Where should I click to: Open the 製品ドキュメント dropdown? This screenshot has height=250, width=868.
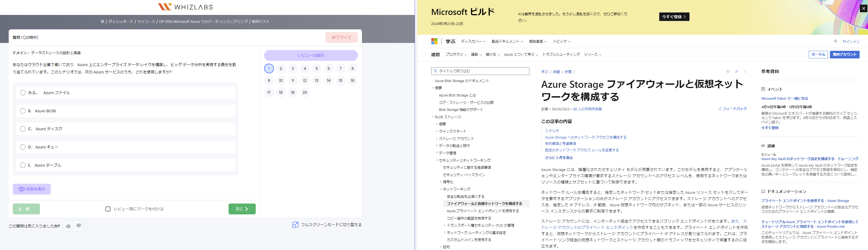point(507,42)
